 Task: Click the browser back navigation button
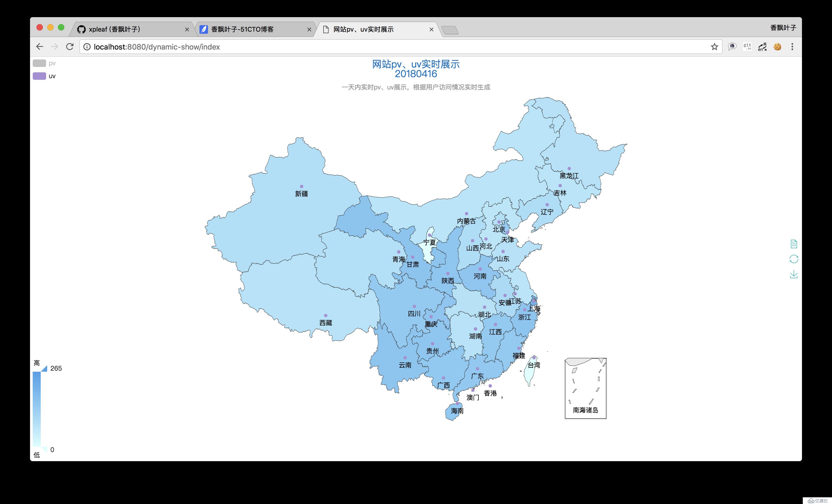coord(39,46)
